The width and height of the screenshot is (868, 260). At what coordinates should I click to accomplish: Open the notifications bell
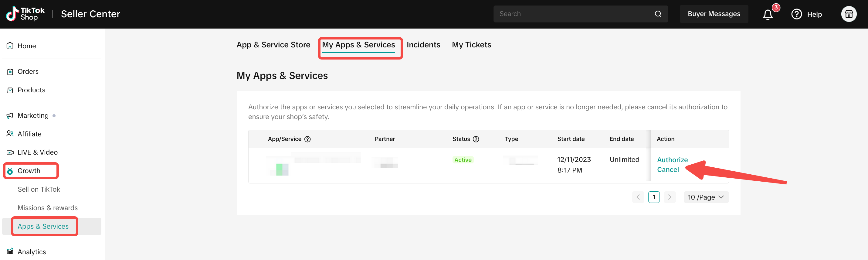[768, 15]
